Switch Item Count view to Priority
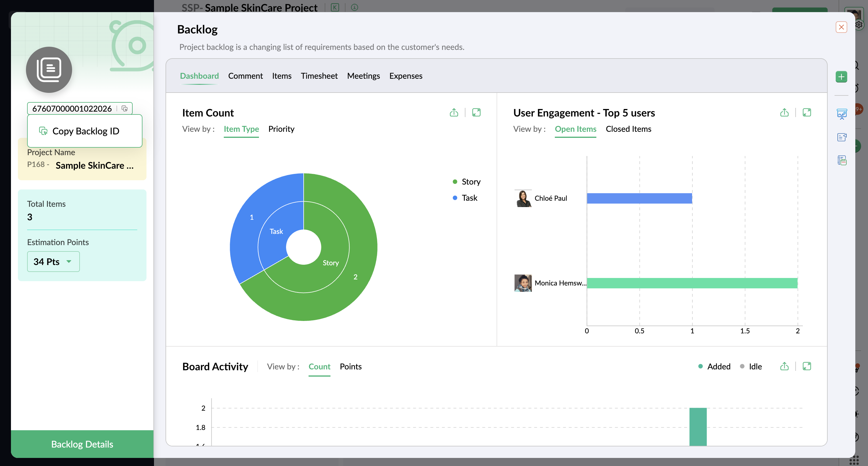This screenshot has height=466, width=868. pos(281,129)
